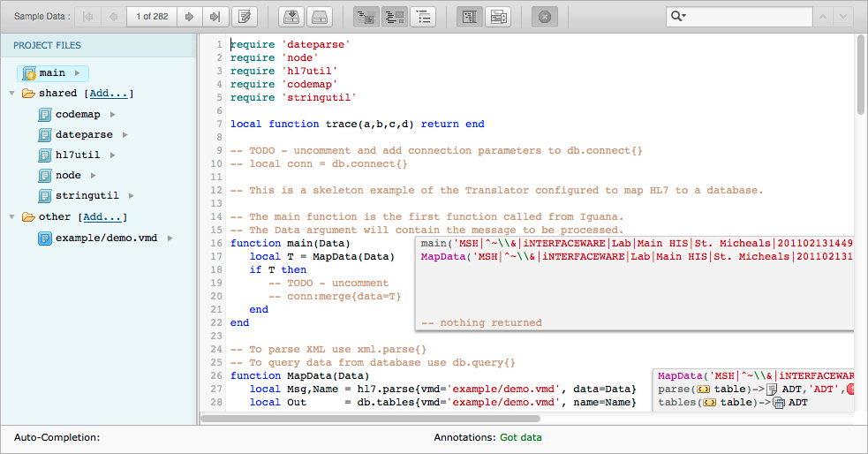Click the node file icon
This screenshot has height=454, width=868.
[45, 176]
